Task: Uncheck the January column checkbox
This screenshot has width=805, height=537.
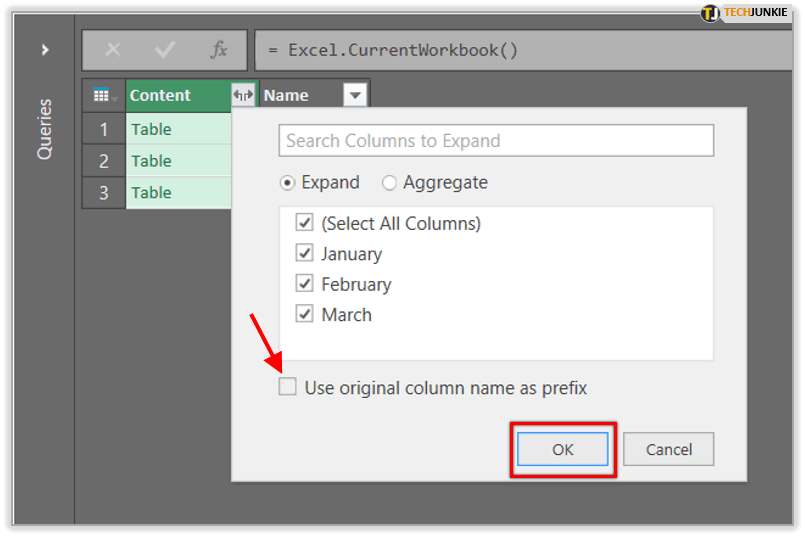Action: 305,254
